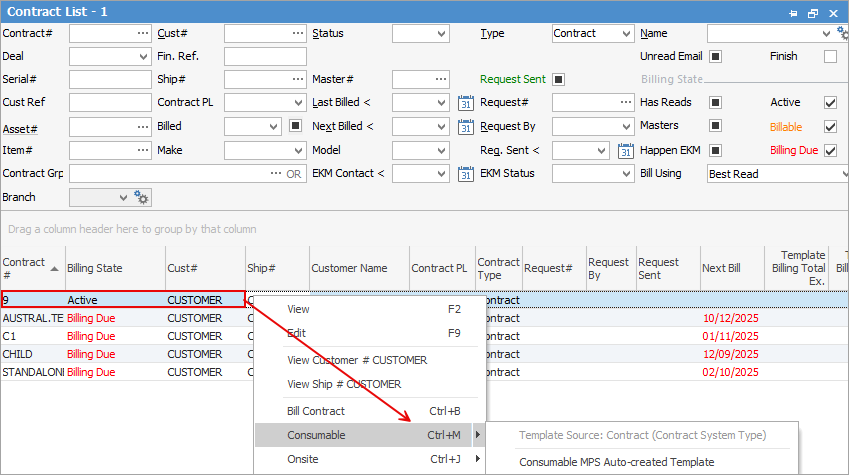Select the CHILD contract row
The image size is (849, 475).
pos(17,354)
